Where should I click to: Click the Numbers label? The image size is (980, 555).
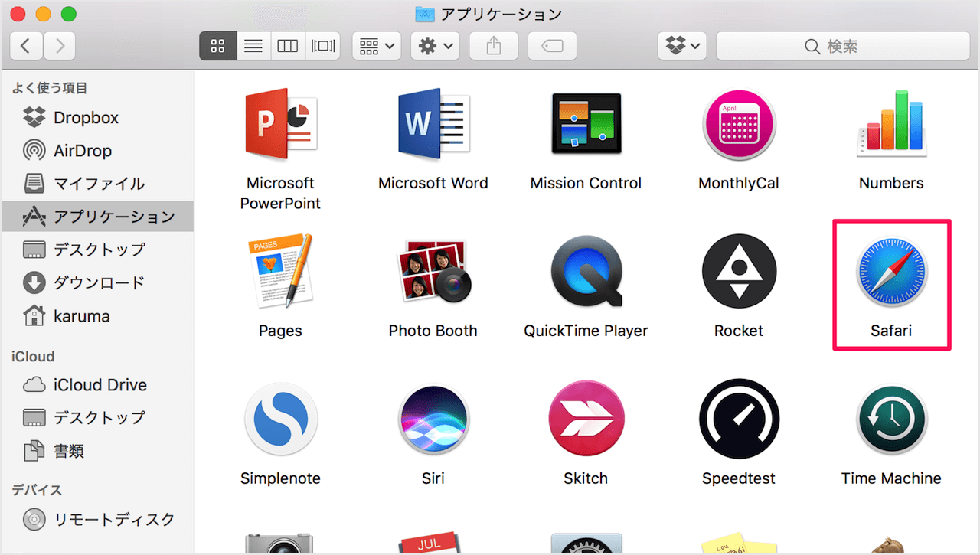pos(892,183)
